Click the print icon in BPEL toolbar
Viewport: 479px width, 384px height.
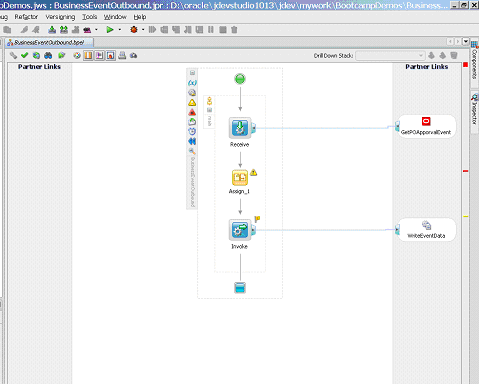(122, 55)
